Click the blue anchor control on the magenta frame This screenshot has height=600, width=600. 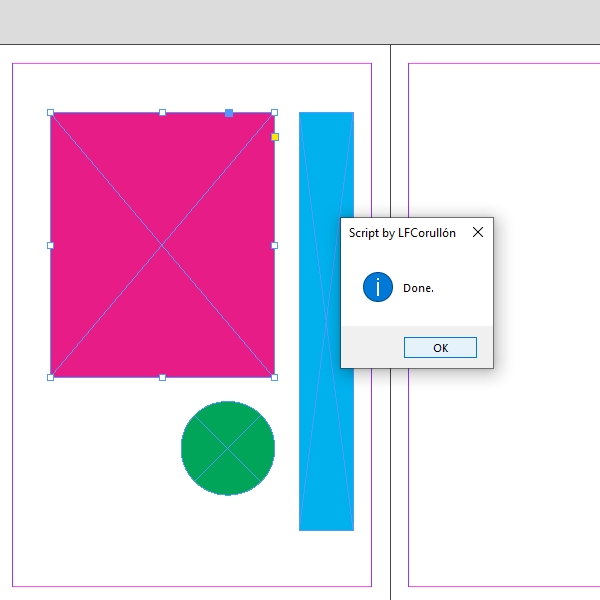229,113
